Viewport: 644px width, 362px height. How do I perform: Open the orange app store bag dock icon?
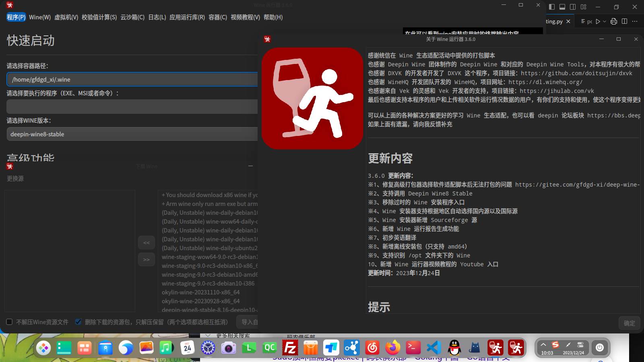point(311,348)
